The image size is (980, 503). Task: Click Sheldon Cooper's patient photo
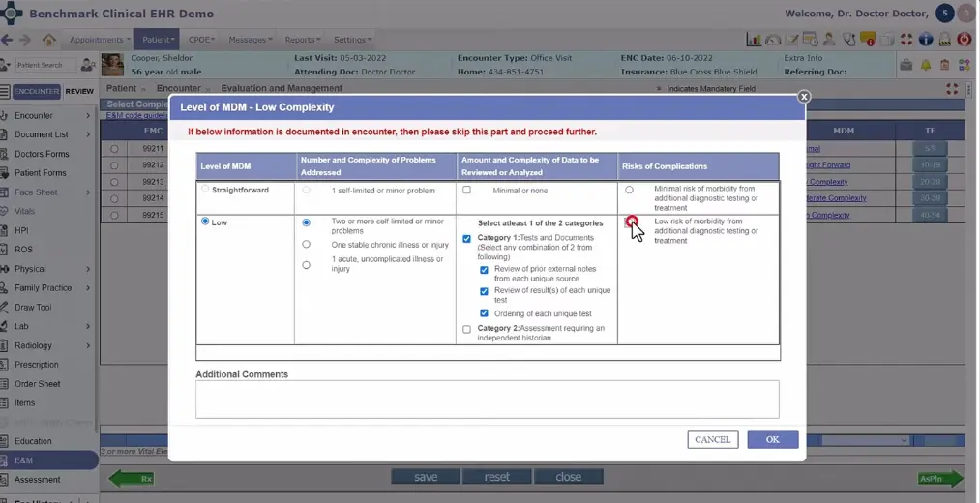pyautogui.click(x=112, y=65)
